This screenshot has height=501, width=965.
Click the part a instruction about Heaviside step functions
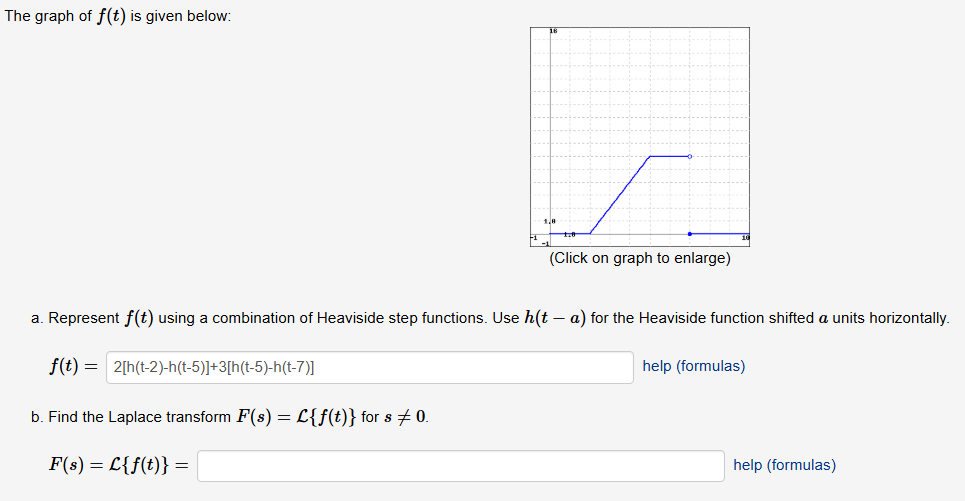pos(490,318)
